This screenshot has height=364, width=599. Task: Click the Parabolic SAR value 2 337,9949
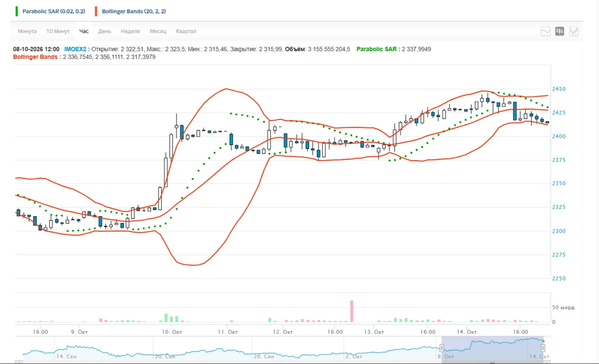pos(416,49)
